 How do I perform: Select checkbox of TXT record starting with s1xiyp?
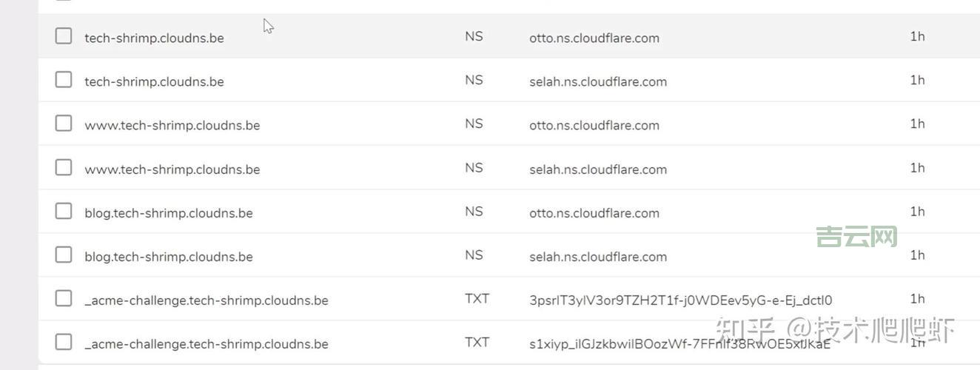click(x=64, y=343)
